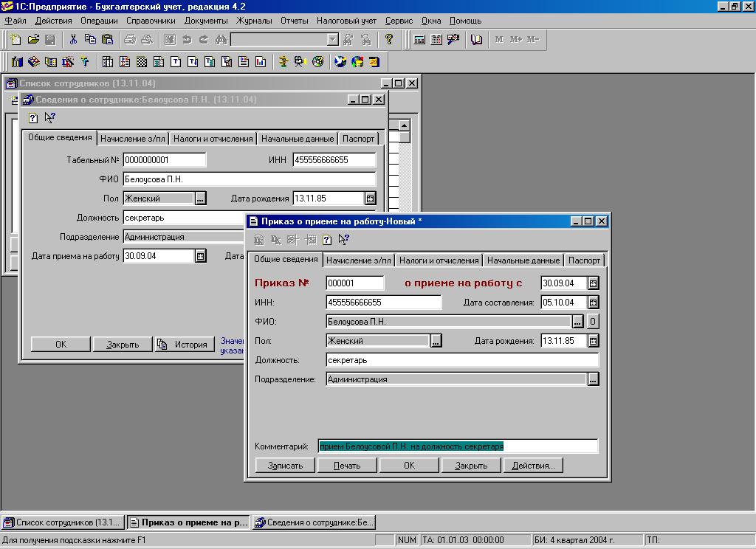Screen dimensions: 756x549
Task: Click the Open folder toolbar icon
Action: [x=33, y=40]
